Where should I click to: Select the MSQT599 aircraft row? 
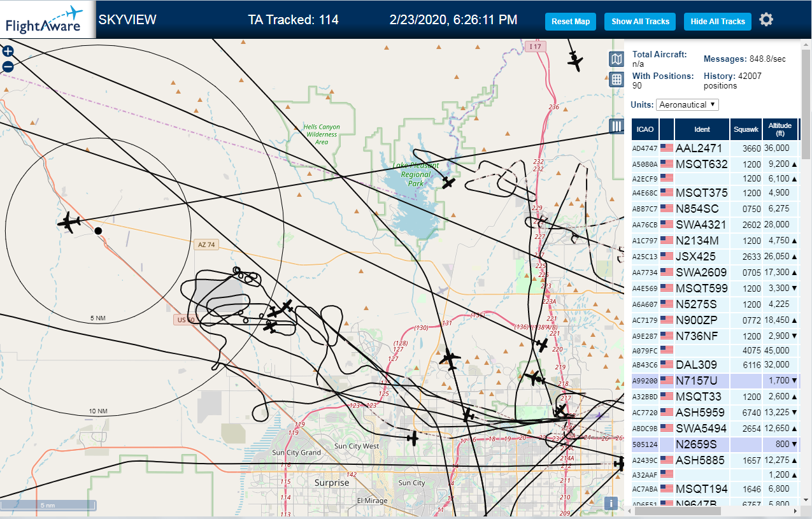click(715, 288)
